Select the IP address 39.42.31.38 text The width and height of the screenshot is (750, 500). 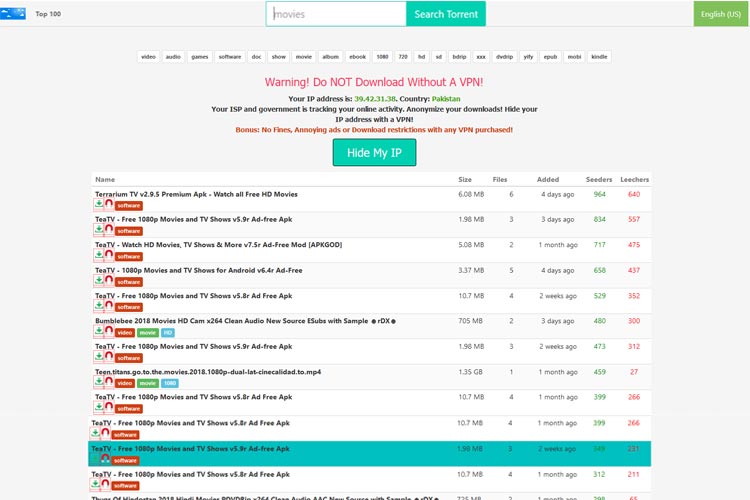(375, 99)
